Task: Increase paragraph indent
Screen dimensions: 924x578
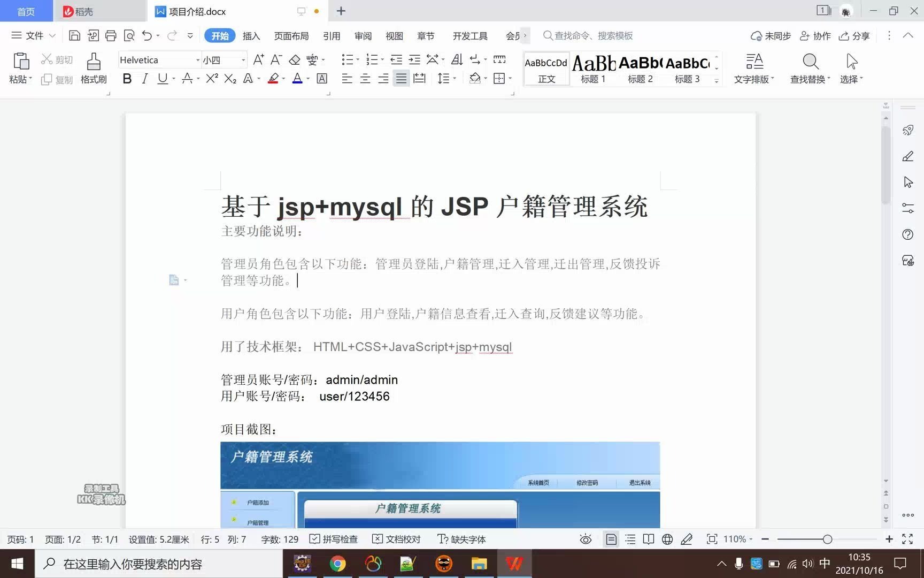Action: click(x=414, y=59)
